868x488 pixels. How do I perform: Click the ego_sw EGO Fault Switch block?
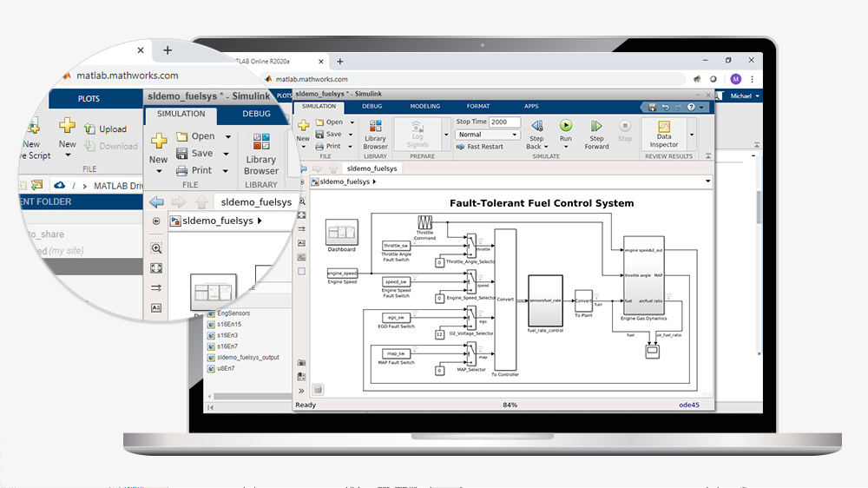pyautogui.click(x=397, y=318)
